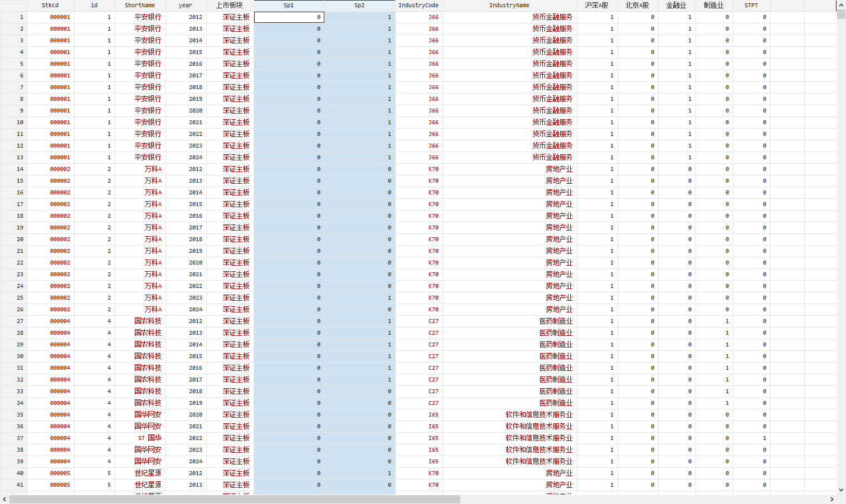This screenshot has width=846, height=504.
Task: Select the 金融业 column header
Action: (676, 6)
